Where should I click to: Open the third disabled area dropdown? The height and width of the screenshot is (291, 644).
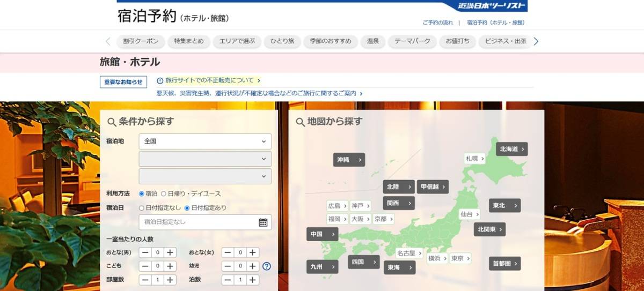[205, 176]
